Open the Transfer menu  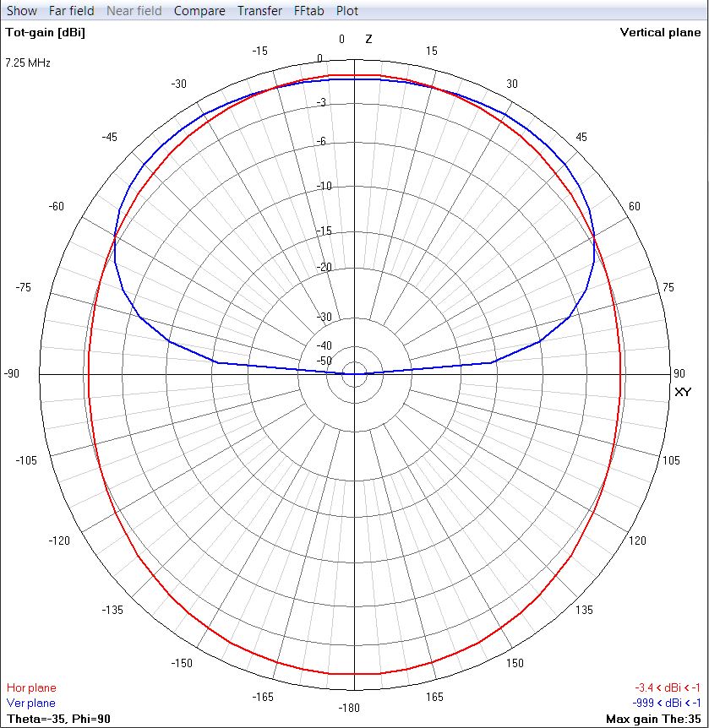259,10
